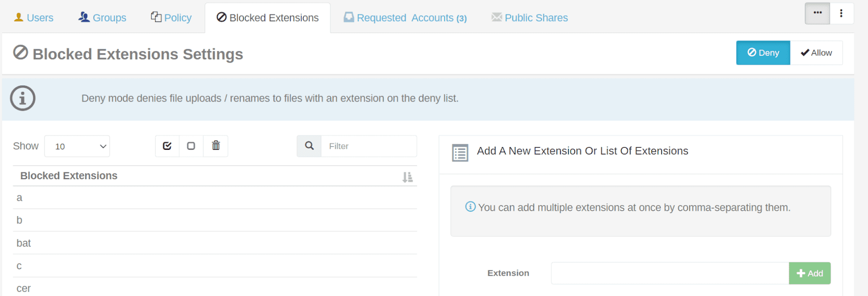This screenshot has width=868, height=296.
Task: Click the magnifier search icon
Action: coord(309,146)
